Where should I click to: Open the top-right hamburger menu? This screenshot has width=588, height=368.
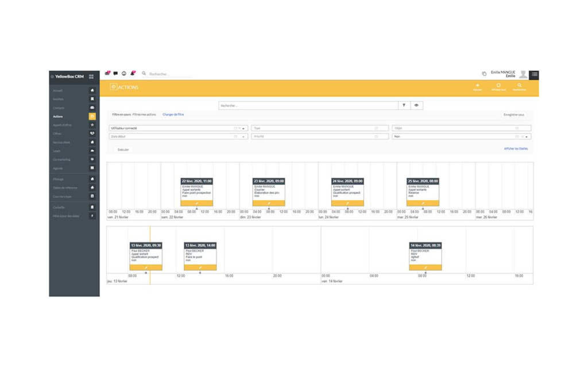(535, 74)
